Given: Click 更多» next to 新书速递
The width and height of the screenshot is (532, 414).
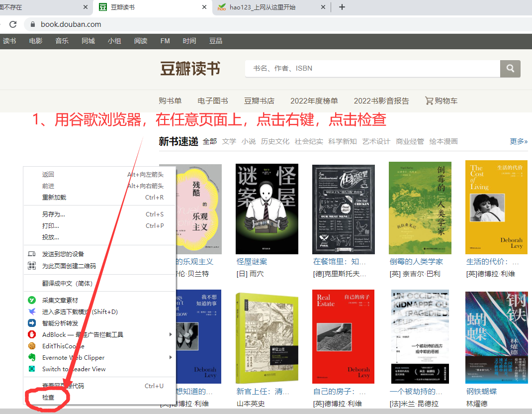Looking at the screenshot, I should (x=519, y=141).
